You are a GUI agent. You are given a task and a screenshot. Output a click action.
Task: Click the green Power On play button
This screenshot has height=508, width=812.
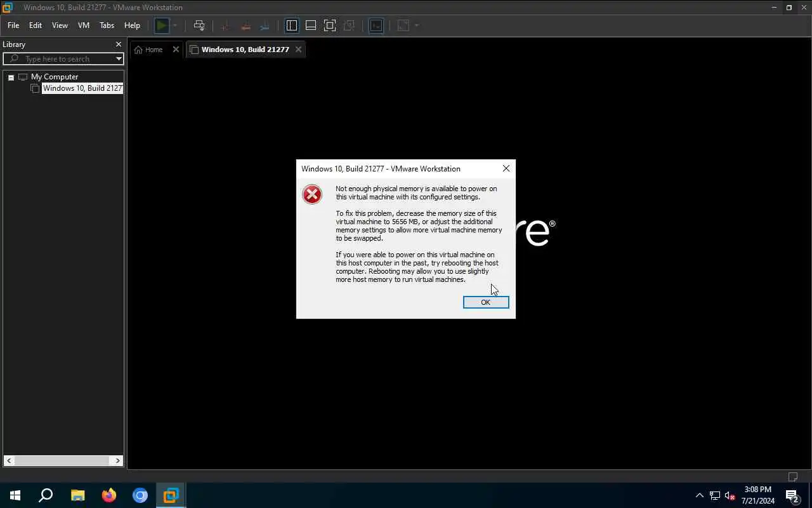(162, 25)
